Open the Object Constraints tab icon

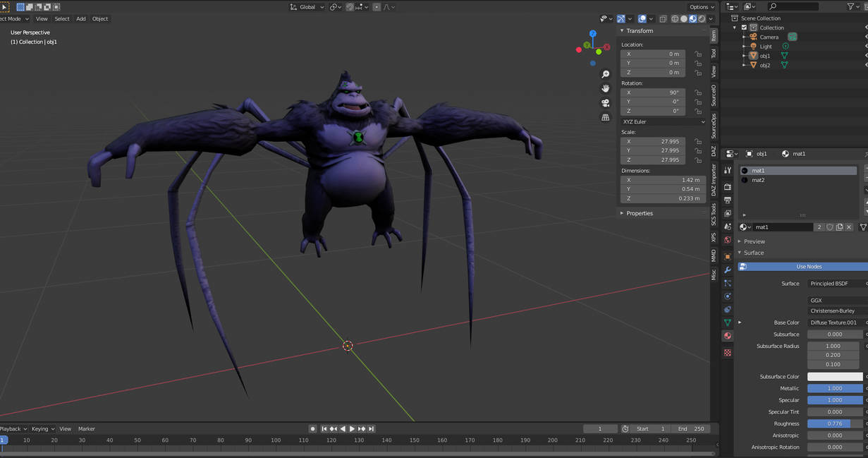tap(728, 310)
